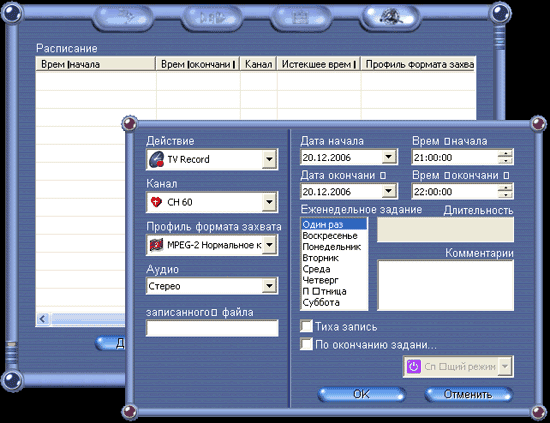The width and height of the screenshot is (550, 423).
Task: Increase end time 22:00:00 with up spinner
Action: (505, 188)
